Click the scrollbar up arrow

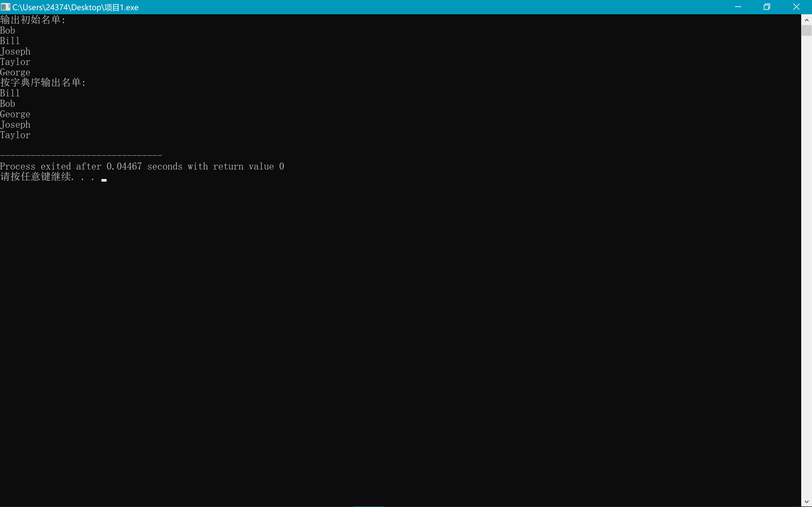pos(807,20)
